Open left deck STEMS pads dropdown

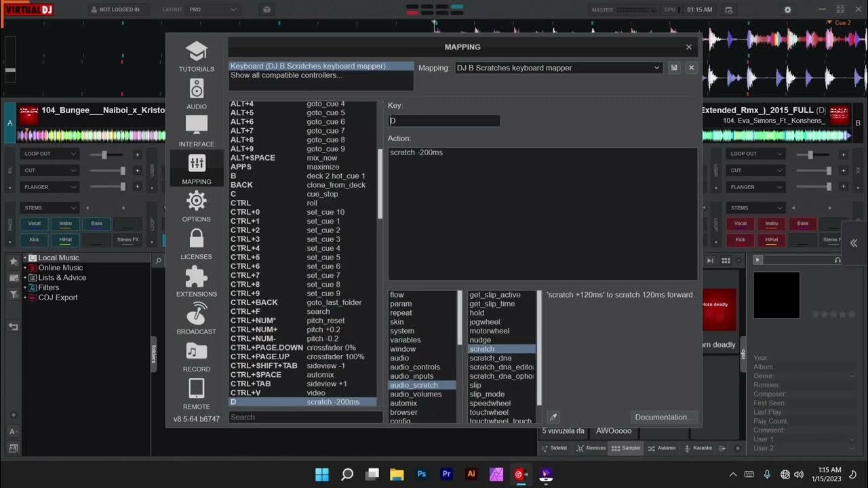(x=49, y=208)
